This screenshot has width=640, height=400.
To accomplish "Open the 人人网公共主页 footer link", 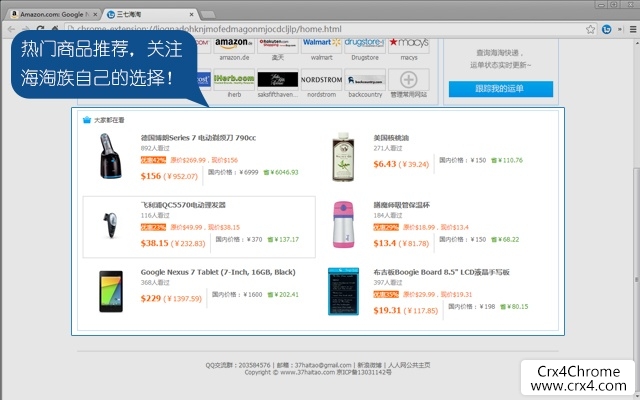I will click(x=409, y=365).
